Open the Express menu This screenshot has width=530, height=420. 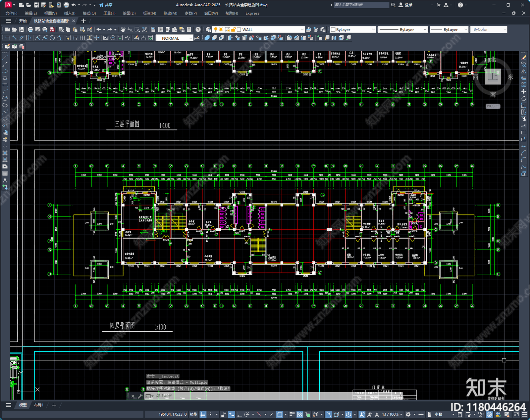pos(252,13)
